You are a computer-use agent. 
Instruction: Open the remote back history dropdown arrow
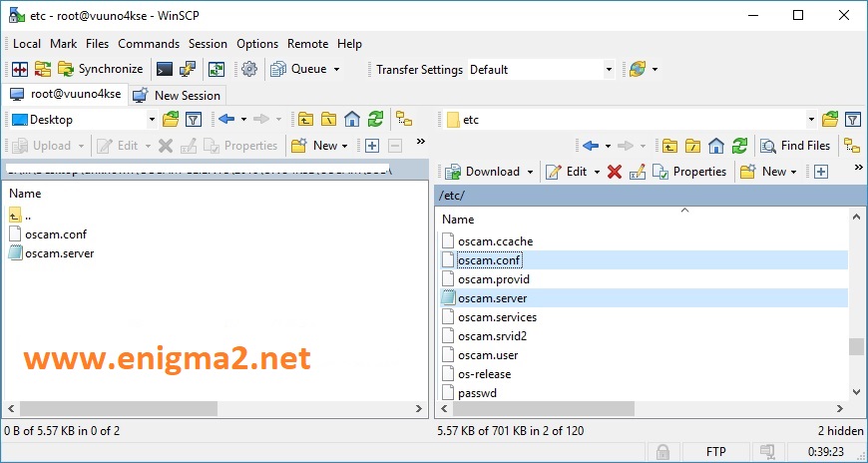coord(608,147)
